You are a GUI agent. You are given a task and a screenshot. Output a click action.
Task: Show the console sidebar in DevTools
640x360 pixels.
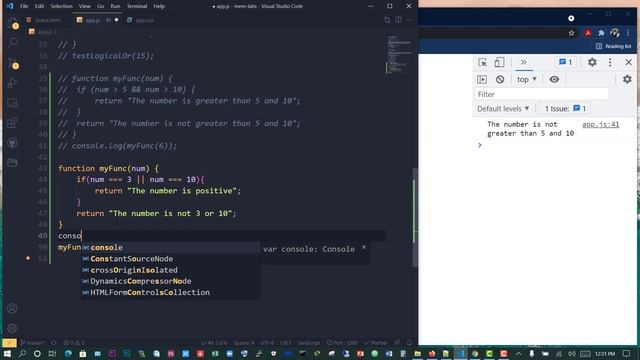click(482, 80)
